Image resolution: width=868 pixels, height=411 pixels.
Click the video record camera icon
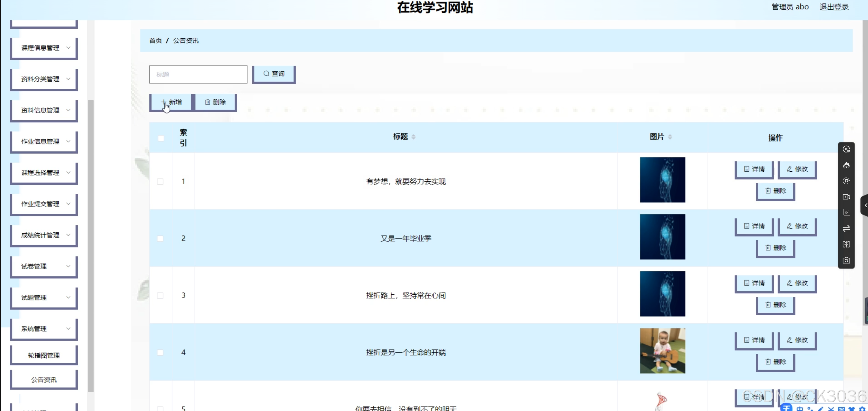pos(846,197)
